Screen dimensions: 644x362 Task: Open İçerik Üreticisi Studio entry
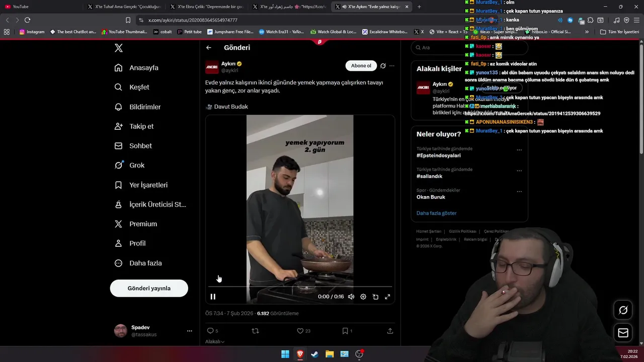(x=150, y=205)
